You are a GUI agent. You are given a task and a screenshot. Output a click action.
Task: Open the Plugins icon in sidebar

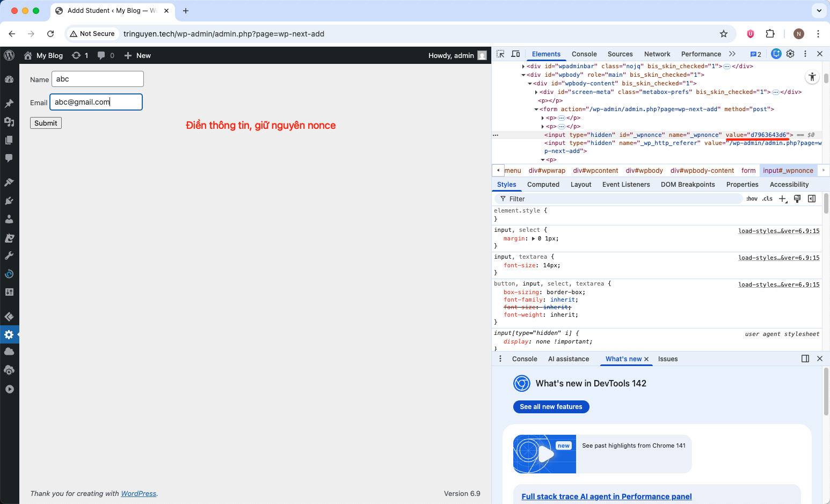pos(9,201)
